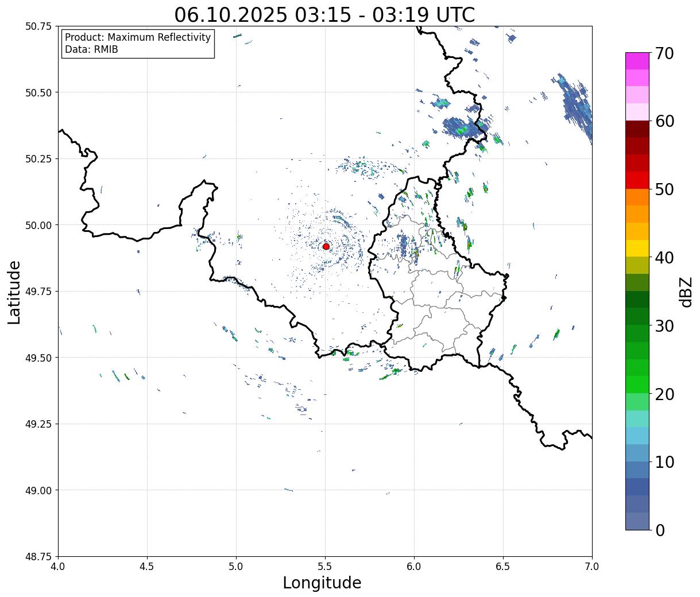The width and height of the screenshot is (700, 597).
Task: Click the "Data: RMIB" legend line
Action: pos(91,49)
